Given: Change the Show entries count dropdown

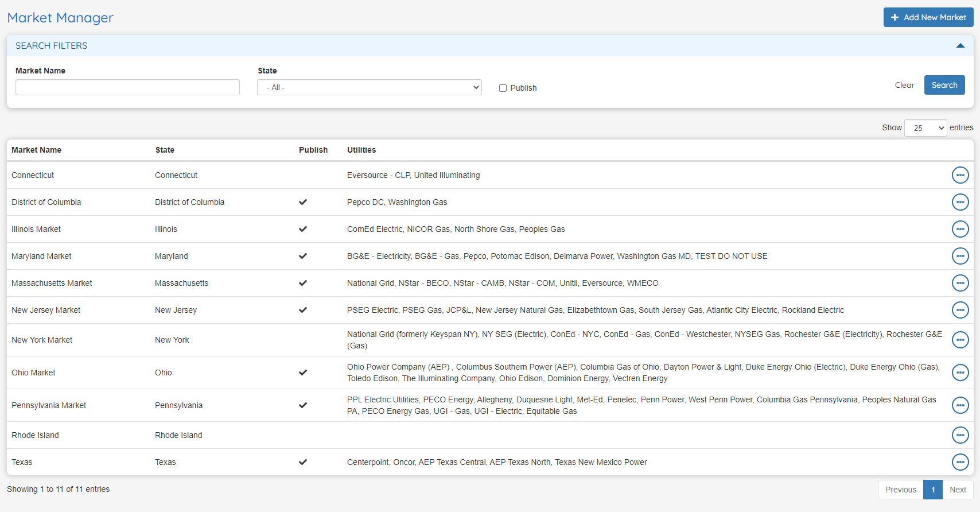Looking at the screenshot, I should point(925,128).
